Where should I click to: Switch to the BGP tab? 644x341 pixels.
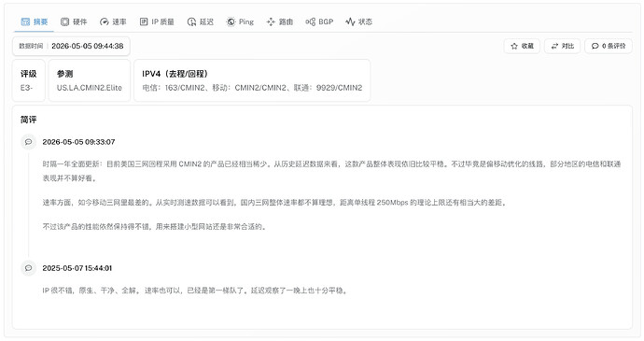(319, 21)
